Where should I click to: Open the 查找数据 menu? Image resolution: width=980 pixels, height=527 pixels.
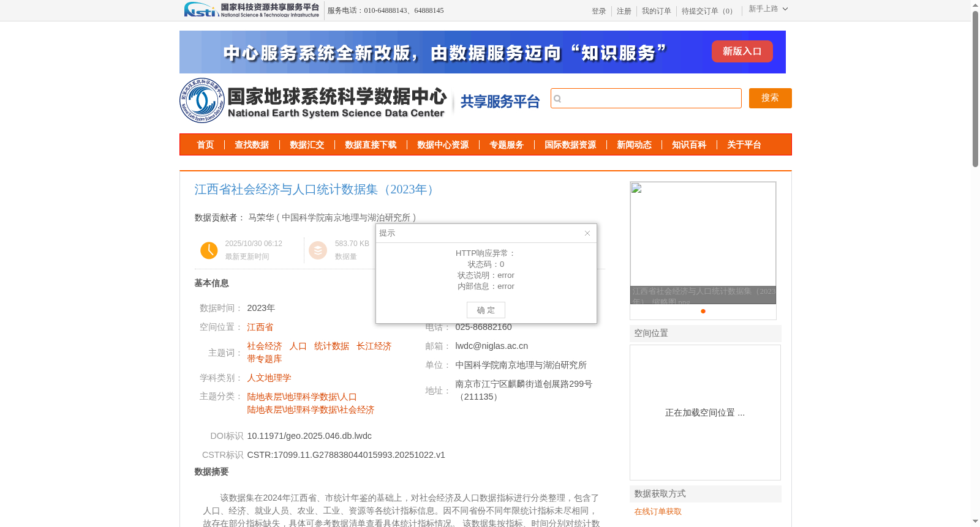tap(252, 145)
